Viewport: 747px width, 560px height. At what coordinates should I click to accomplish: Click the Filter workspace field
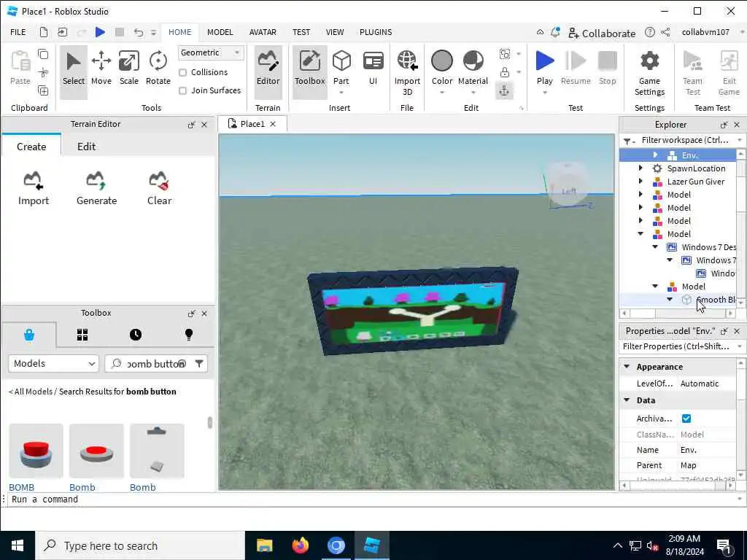(685, 140)
